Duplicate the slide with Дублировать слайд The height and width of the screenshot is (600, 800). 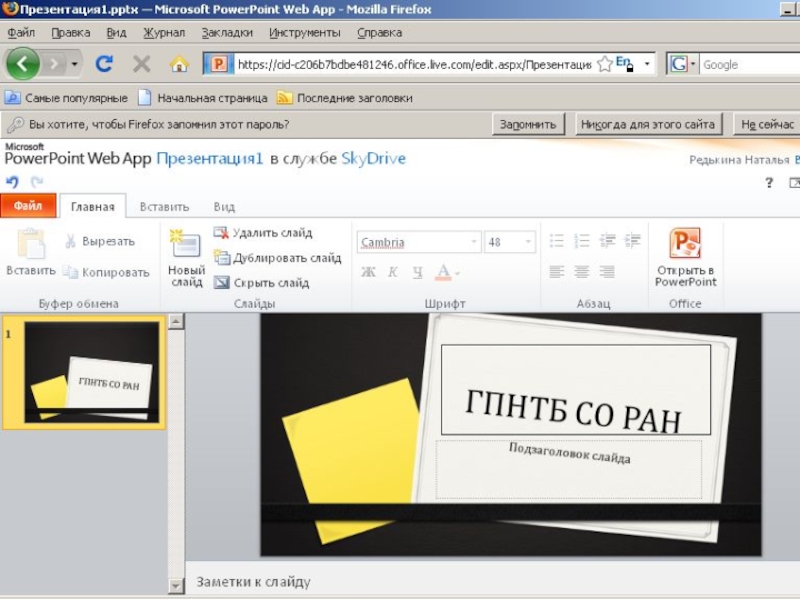pos(222,258)
